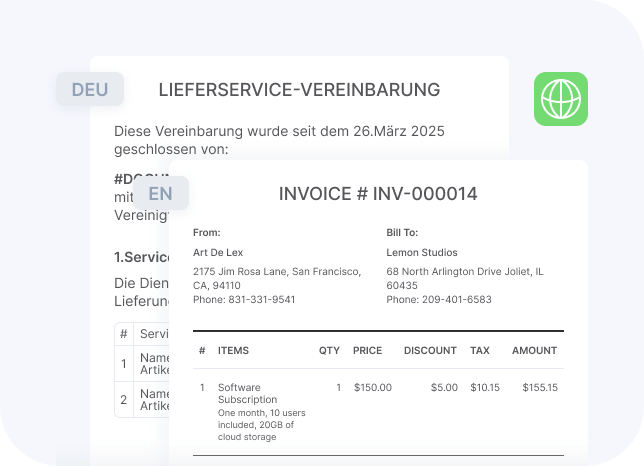Click the recipient phone 209-401-6583
The image size is (644, 466).
tap(438, 299)
